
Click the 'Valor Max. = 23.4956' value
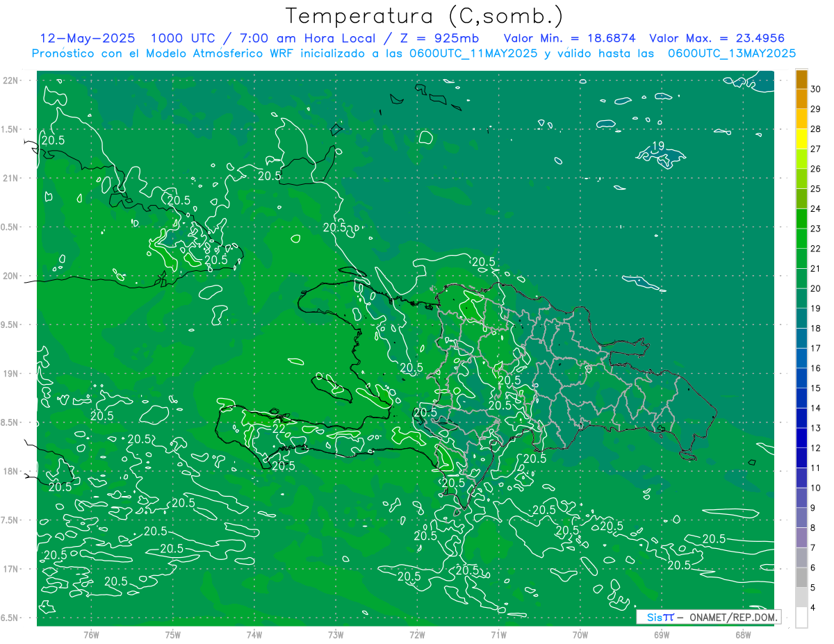(716, 38)
